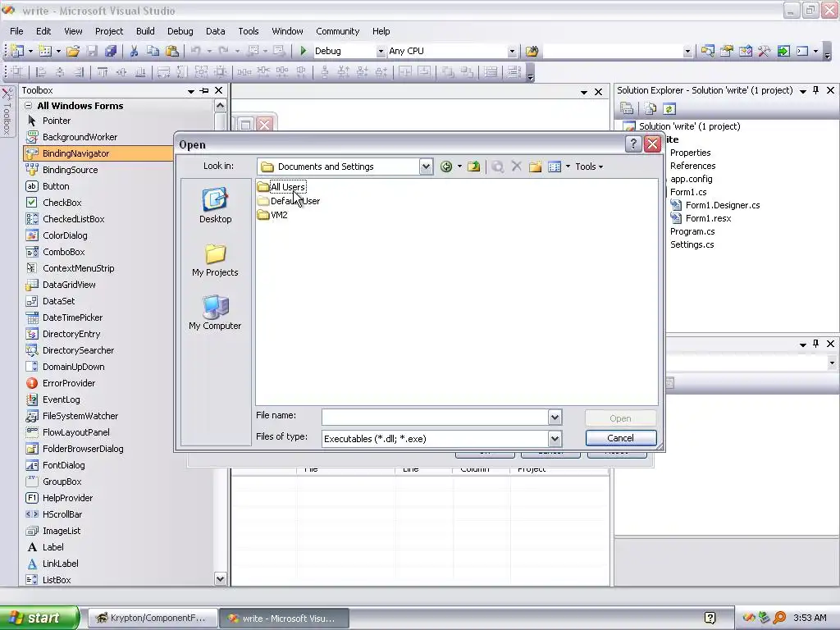This screenshot has height=630, width=840.
Task: Open the File menu
Action: (16, 31)
